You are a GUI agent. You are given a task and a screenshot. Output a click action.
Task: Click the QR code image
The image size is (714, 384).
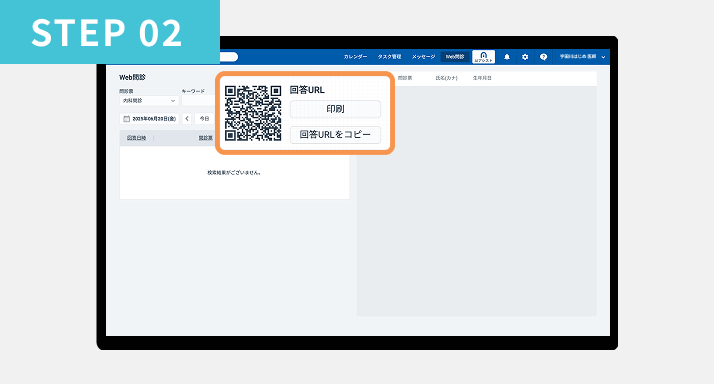click(253, 113)
